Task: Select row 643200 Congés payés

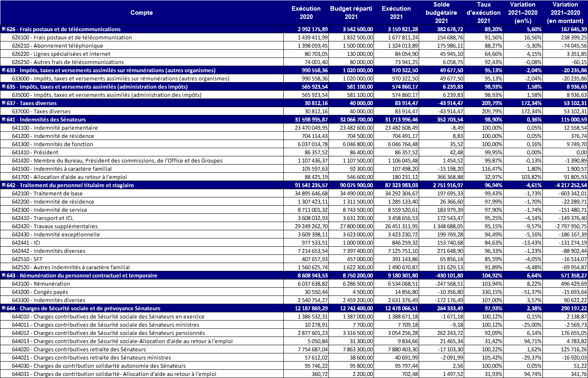Action: pyautogui.click(x=51, y=292)
